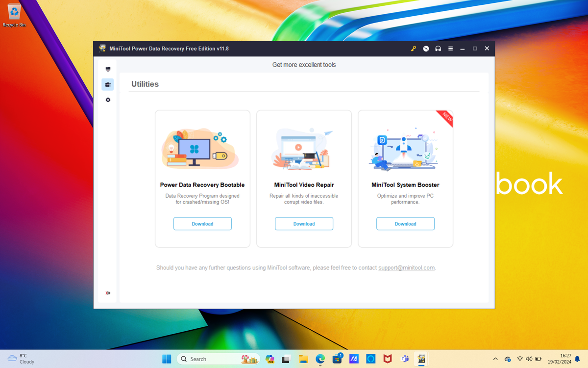588x368 pixels.
Task: Open Task View on the taskbar
Action: pos(286,359)
